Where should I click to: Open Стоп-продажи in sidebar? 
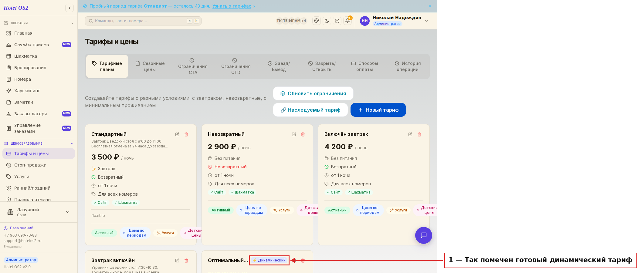point(39,165)
